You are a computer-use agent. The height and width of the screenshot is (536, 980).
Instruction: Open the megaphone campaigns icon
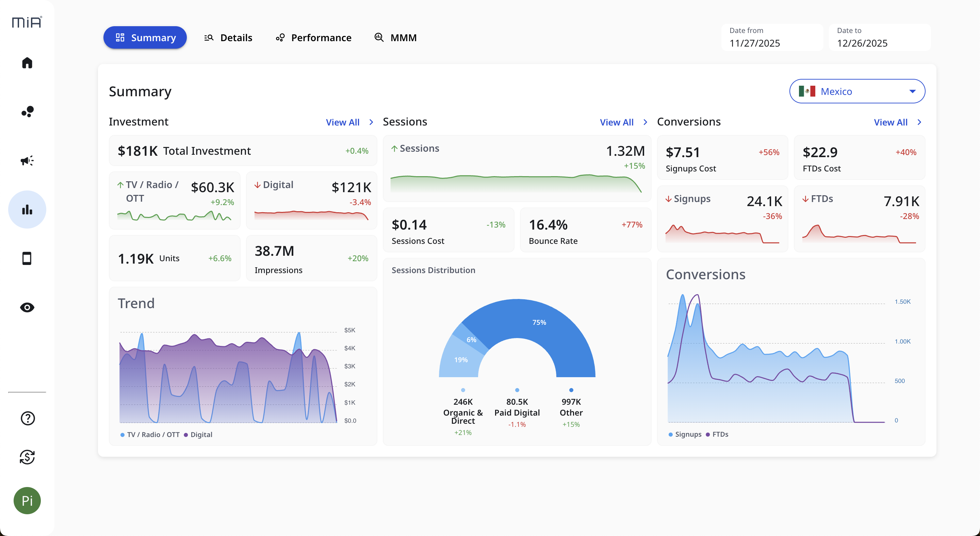coord(27,161)
